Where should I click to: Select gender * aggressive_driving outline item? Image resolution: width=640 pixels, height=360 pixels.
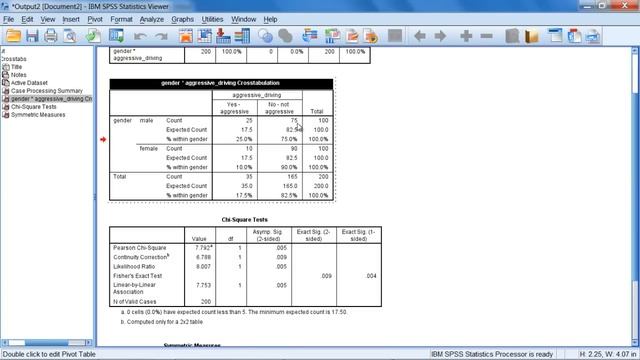[51, 99]
